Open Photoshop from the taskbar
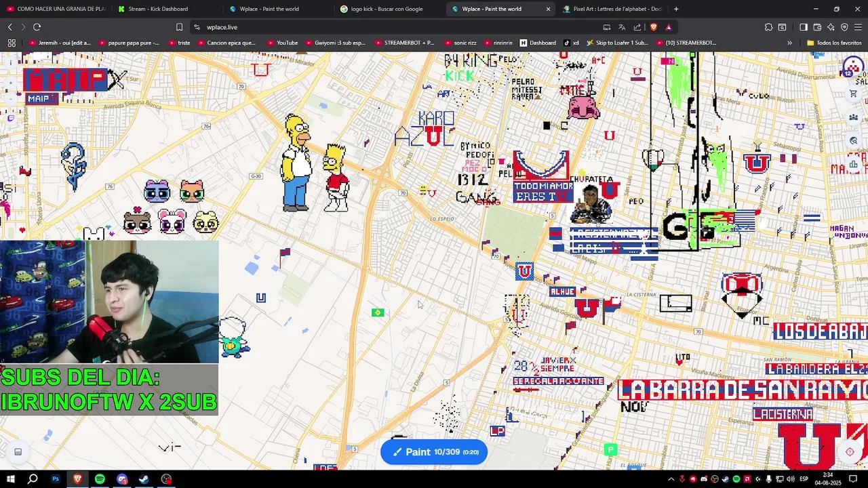The image size is (868, 488). click(56, 479)
